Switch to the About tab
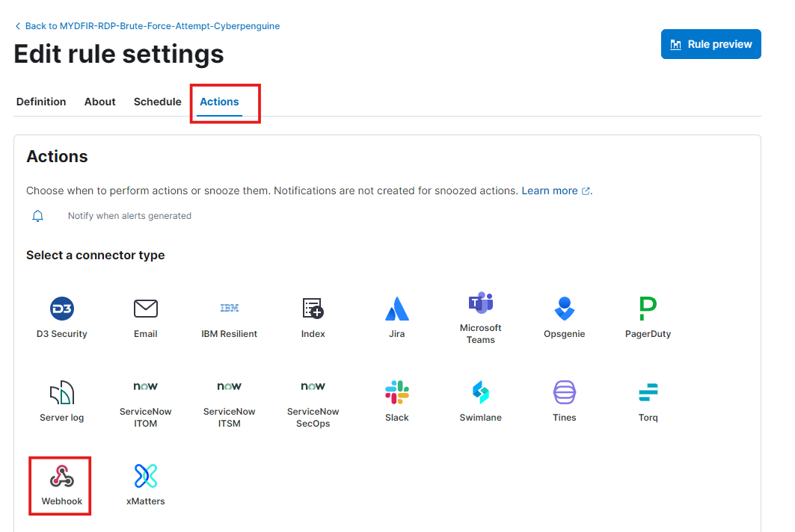Image resolution: width=795 pixels, height=532 pixels. [100, 102]
